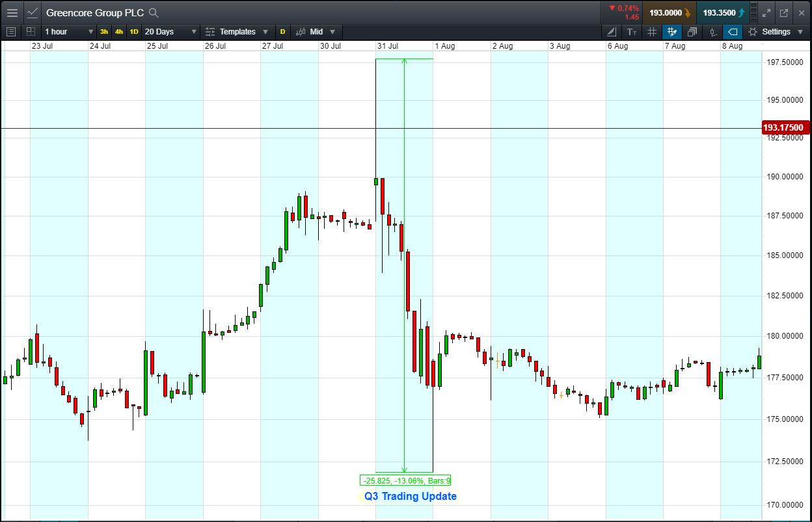
Task: Search for another instrument with magnifier icon
Action: pyautogui.click(x=154, y=12)
